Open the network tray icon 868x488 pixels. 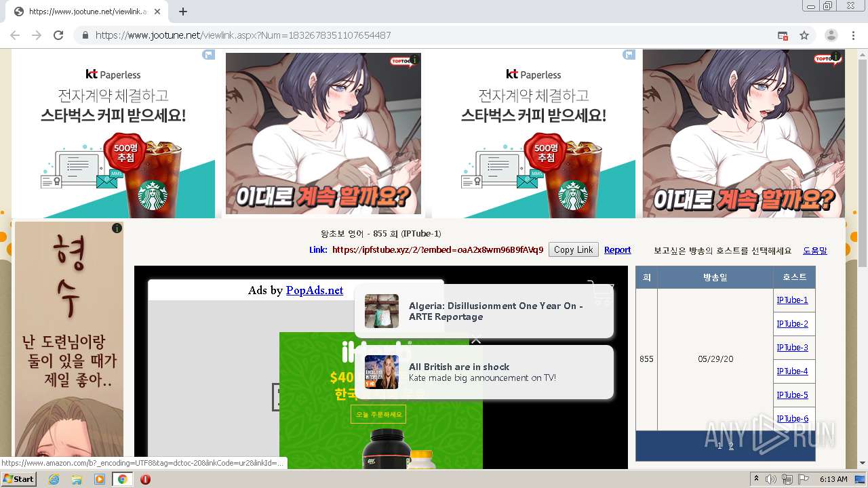(787, 479)
